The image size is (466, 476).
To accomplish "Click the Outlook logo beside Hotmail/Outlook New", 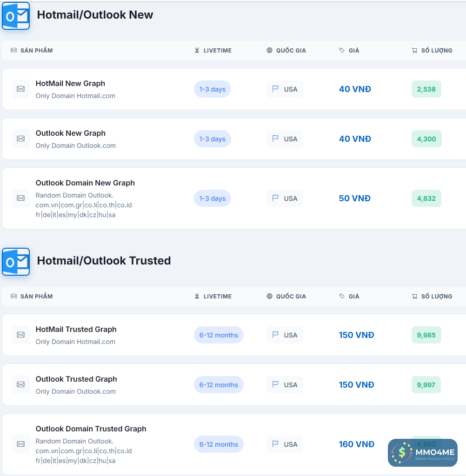I will pyautogui.click(x=16, y=16).
